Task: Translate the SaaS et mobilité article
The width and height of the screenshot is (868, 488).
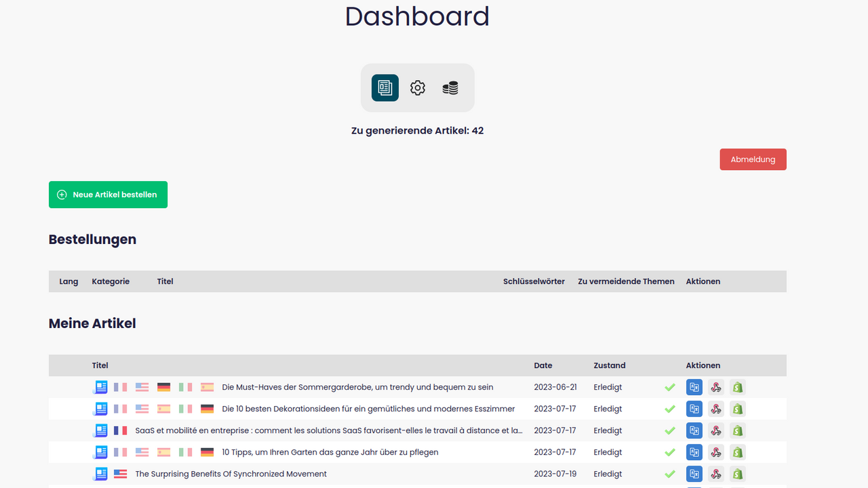Action: click(x=694, y=430)
